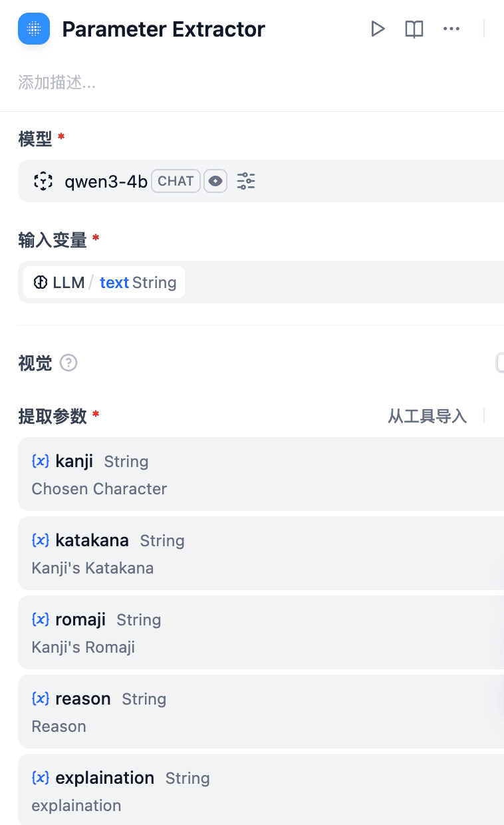Screen dimensions: 504x825
Task: Open the help book icon
Action: (x=414, y=29)
